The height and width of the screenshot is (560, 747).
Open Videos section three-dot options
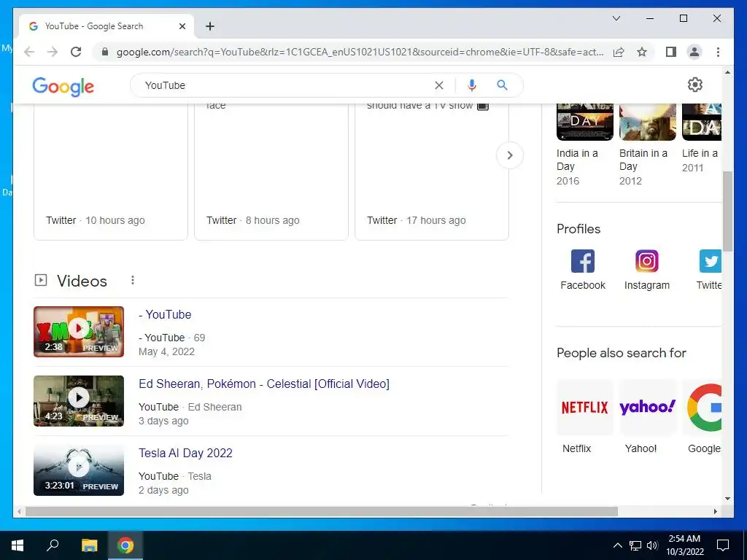click(133, 280)
